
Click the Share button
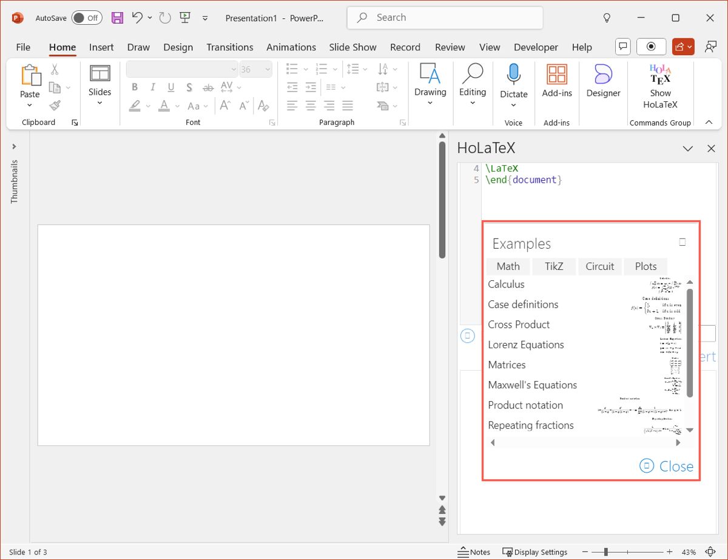coord(683,47)
